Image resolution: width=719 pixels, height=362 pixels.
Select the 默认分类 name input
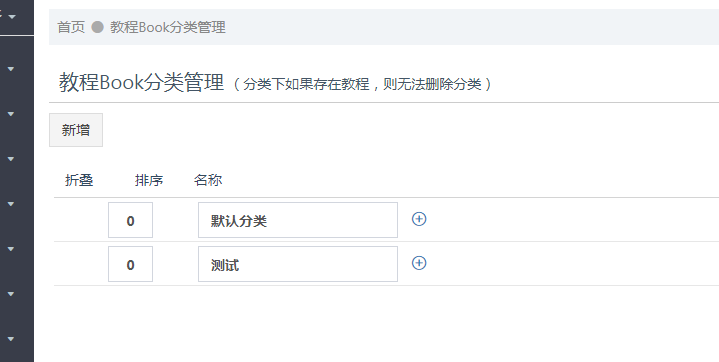click(298, 220)
